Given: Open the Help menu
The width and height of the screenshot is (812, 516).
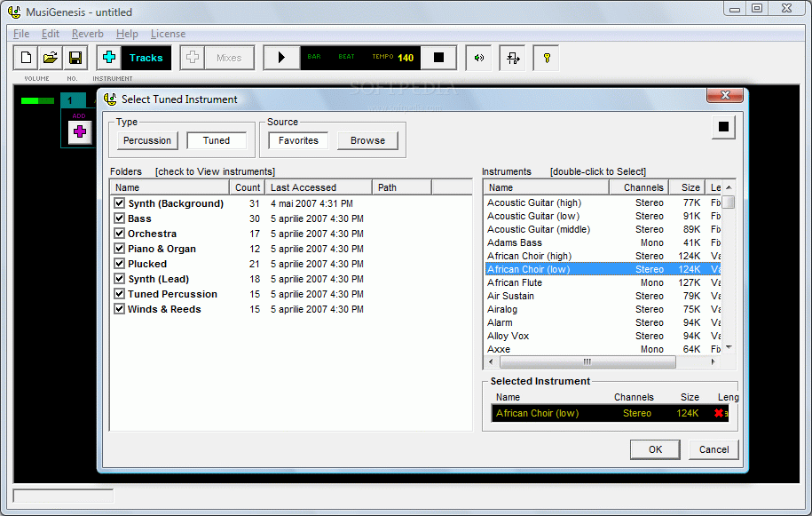Looking at the screenshot, I should click(x=127, y=34).
